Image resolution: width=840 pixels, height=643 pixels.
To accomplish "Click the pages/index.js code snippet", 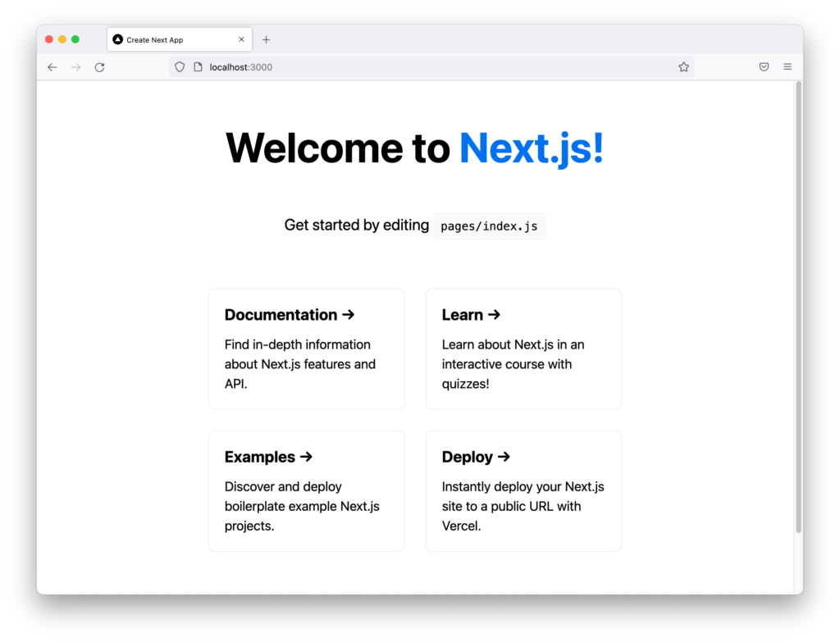I will tap(489, 226).
